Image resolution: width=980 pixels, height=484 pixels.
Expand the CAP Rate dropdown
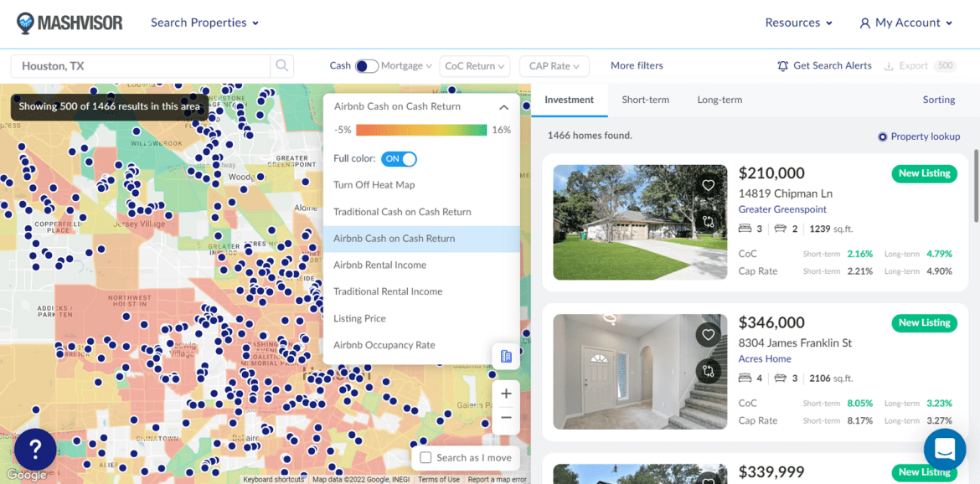click(554, 66)
